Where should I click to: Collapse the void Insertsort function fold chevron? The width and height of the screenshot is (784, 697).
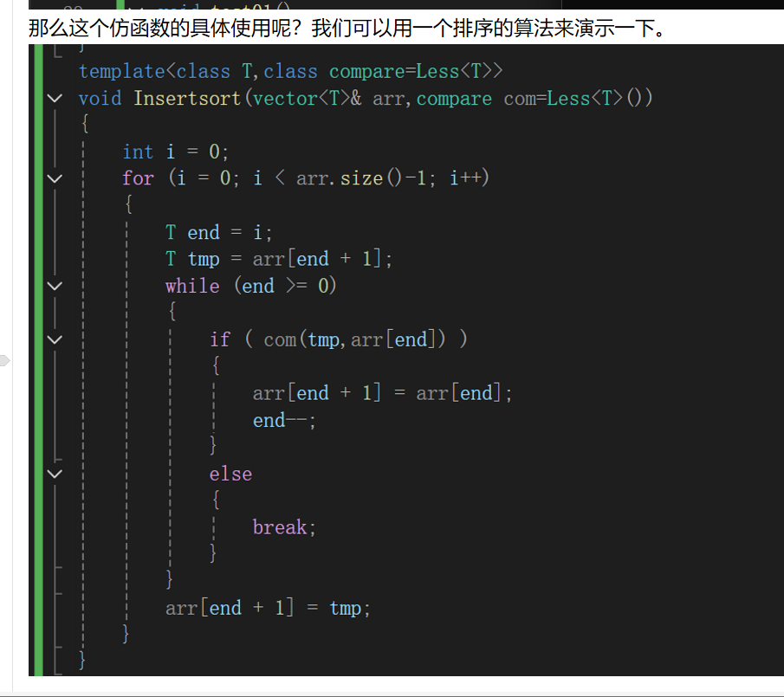coord(55,98)
